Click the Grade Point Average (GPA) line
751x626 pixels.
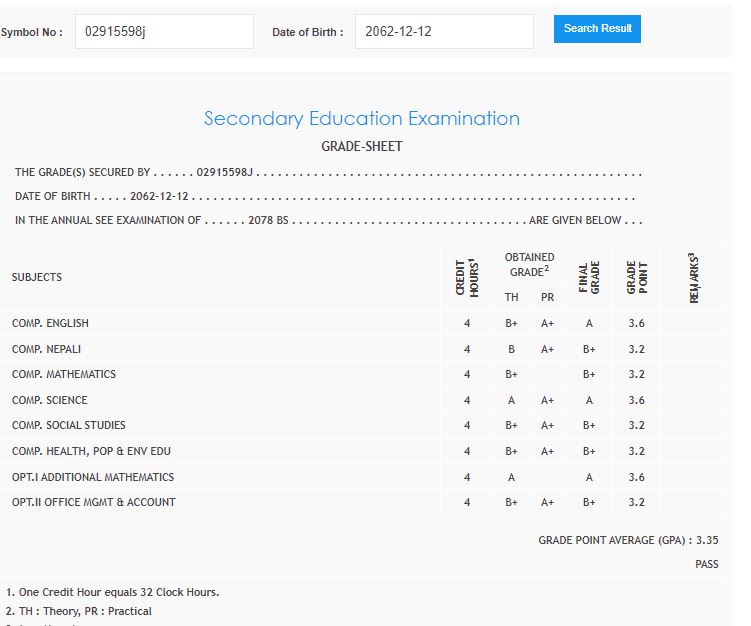627,540
